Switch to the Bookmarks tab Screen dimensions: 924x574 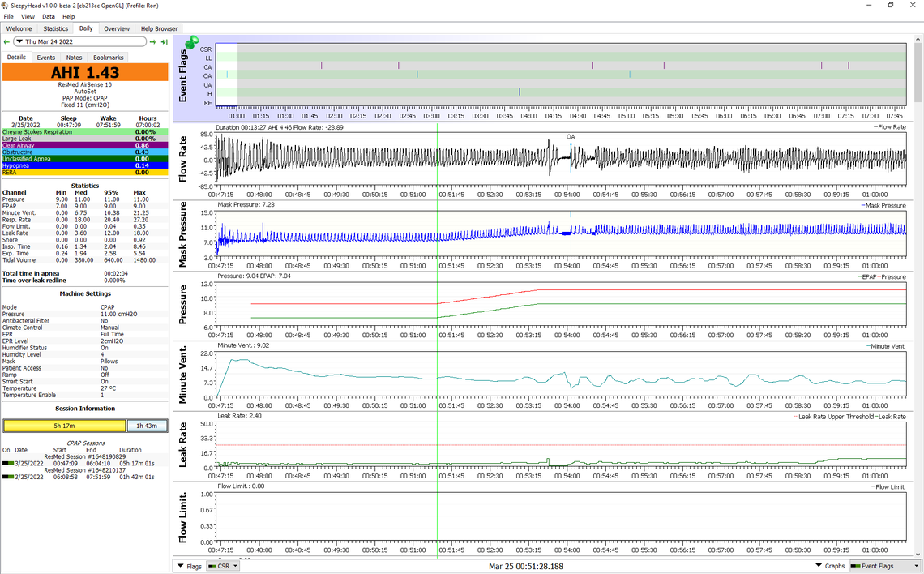(108, 58)
